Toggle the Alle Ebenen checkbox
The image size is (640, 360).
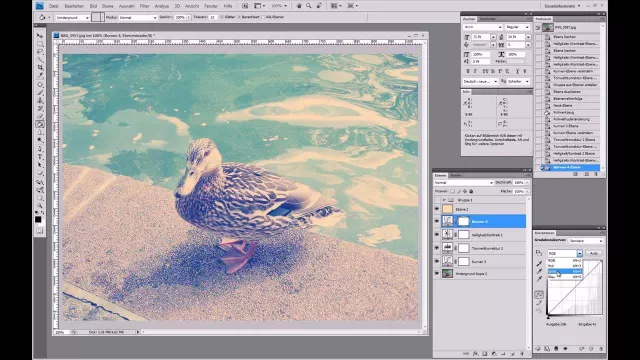point(263,17)
